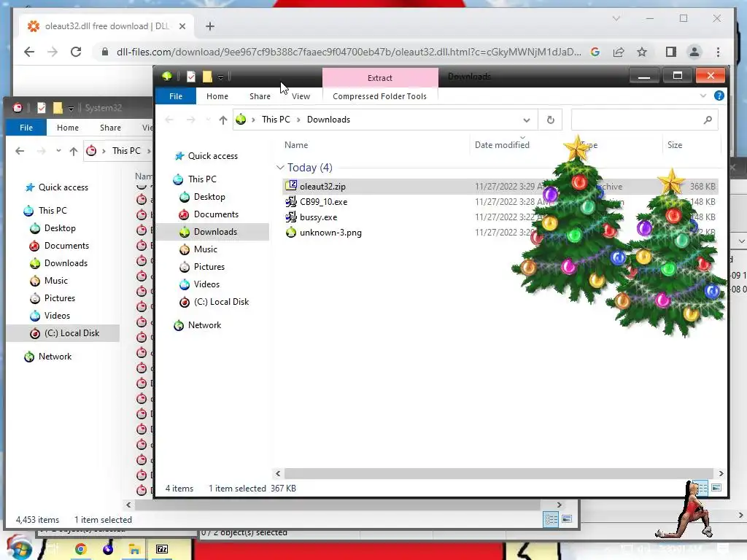The image size is (747, 560).
Task: Bookmark this page with the star icon
Action: [x=642, y=52]
